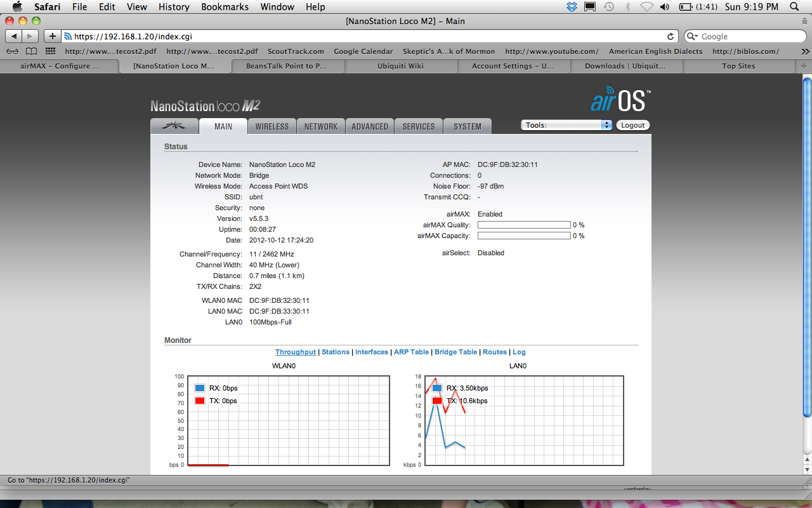Open Top Sites grid icon

51,51
